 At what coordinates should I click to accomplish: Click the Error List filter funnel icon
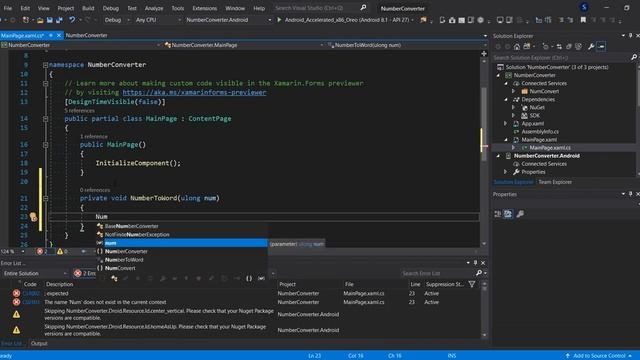click(x=472, y=284)
